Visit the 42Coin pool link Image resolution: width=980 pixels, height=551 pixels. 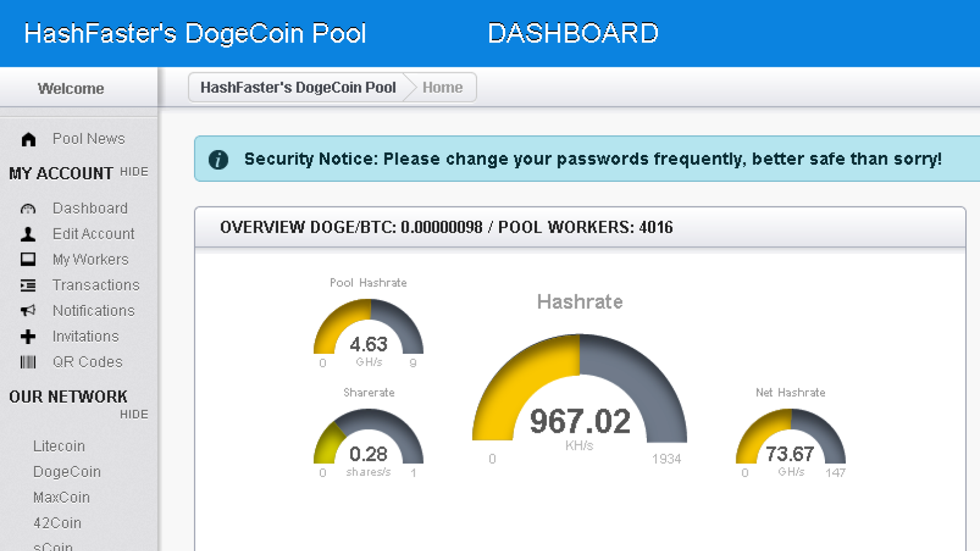(57, 523)
